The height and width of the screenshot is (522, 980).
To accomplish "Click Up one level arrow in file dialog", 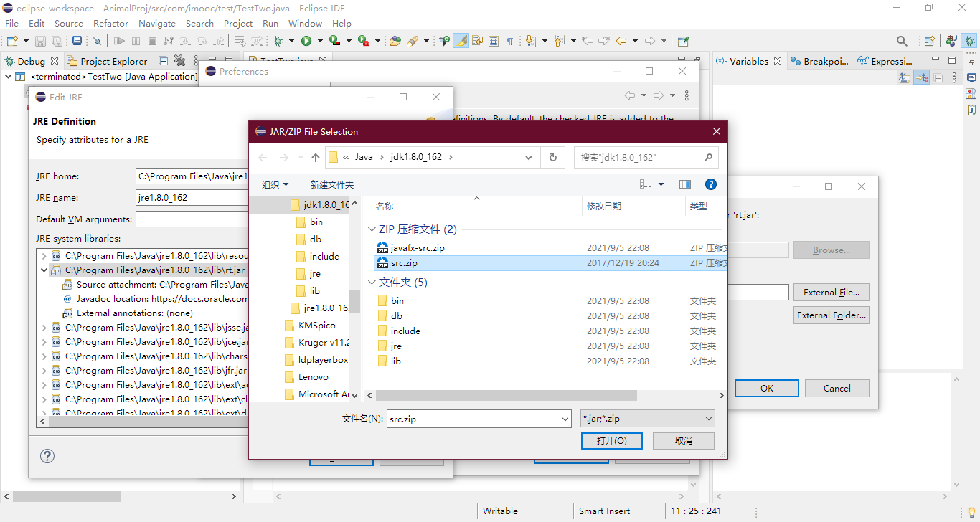I will (x=316, y=158).
